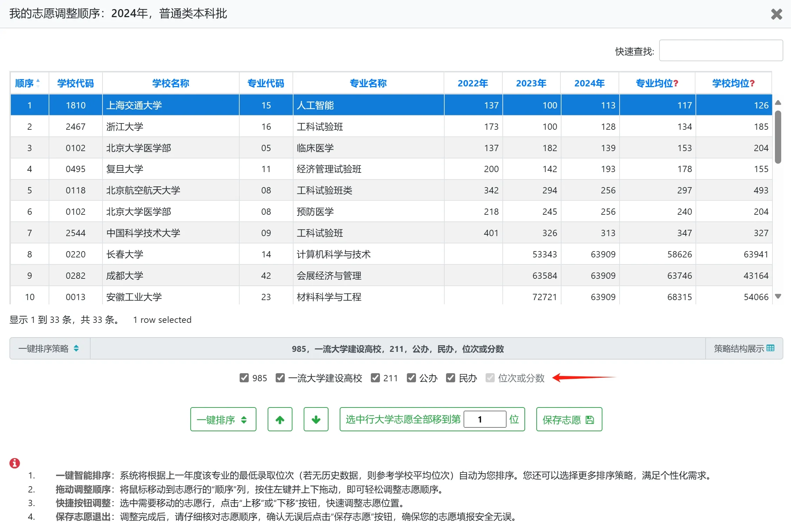791x532 pixels.
Task: Uncheck the 985 checkbox
Action: pyautogui.click(x=244, y=378)
